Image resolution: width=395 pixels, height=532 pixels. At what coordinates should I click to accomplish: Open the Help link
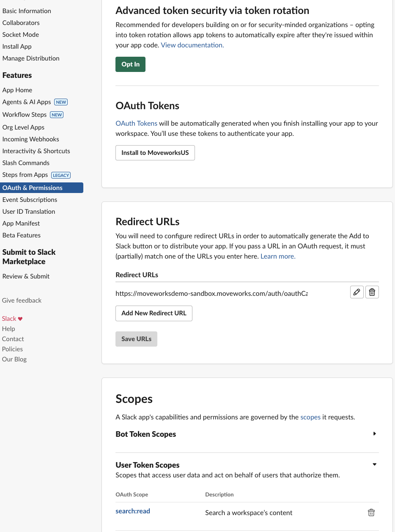[8, 329]
